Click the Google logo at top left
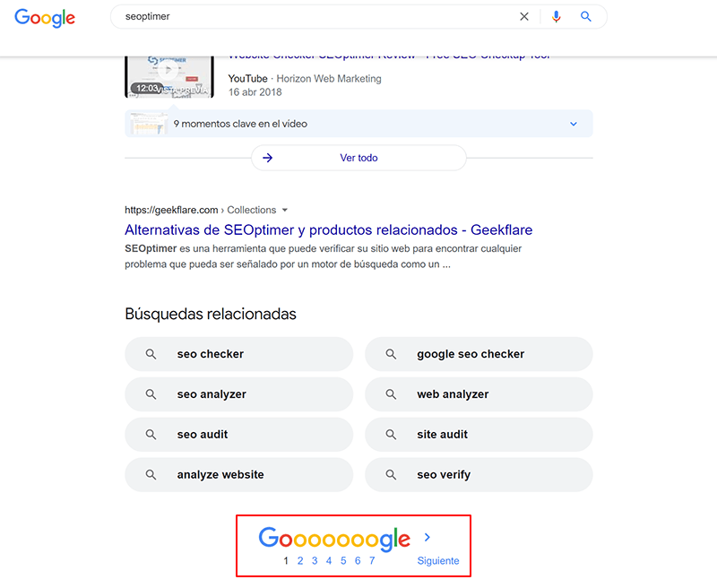This screenshot has height=588, width=717. (x=44, y=17)
